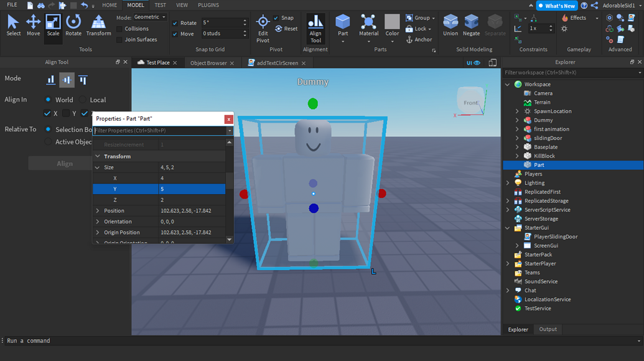The image size is (644, 361).
Task: Open the Edit Pivot tool
Action: (x=263, y=29)
